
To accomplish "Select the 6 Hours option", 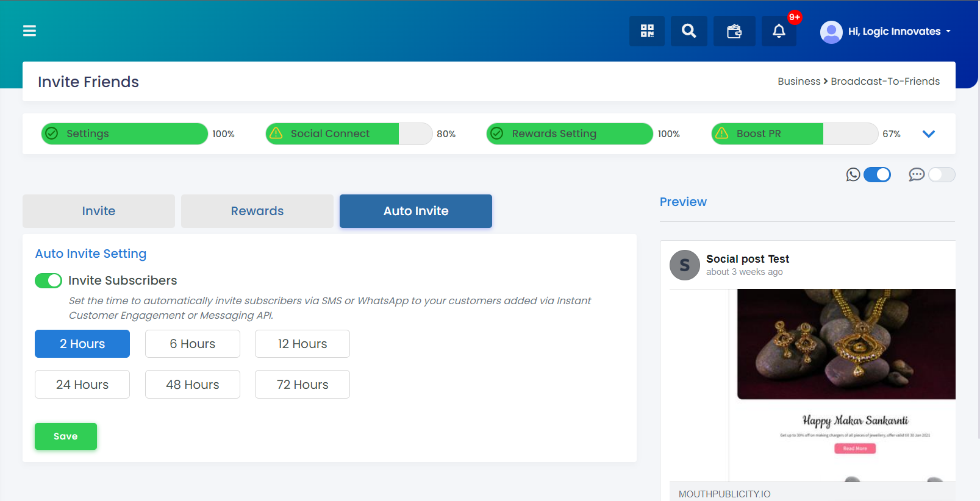I will coord(193,344).
